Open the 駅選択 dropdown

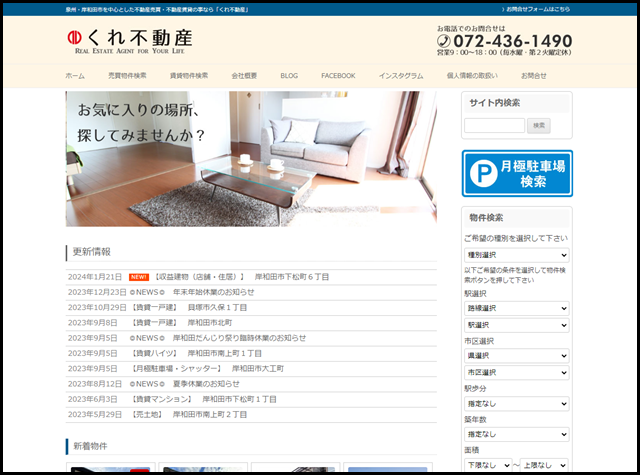point(517,325)
